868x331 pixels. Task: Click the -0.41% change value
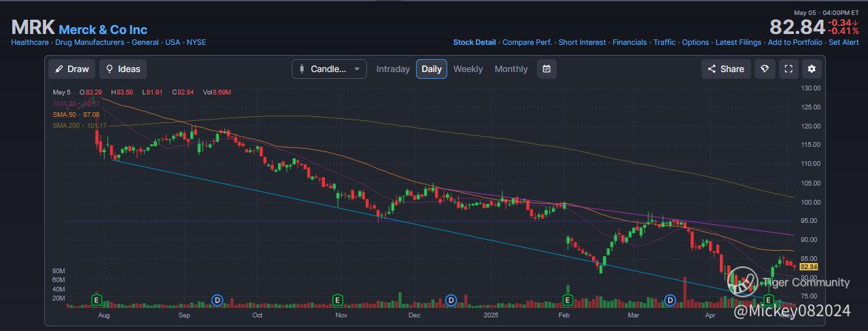pyautogui.click(x=844, y=31)
